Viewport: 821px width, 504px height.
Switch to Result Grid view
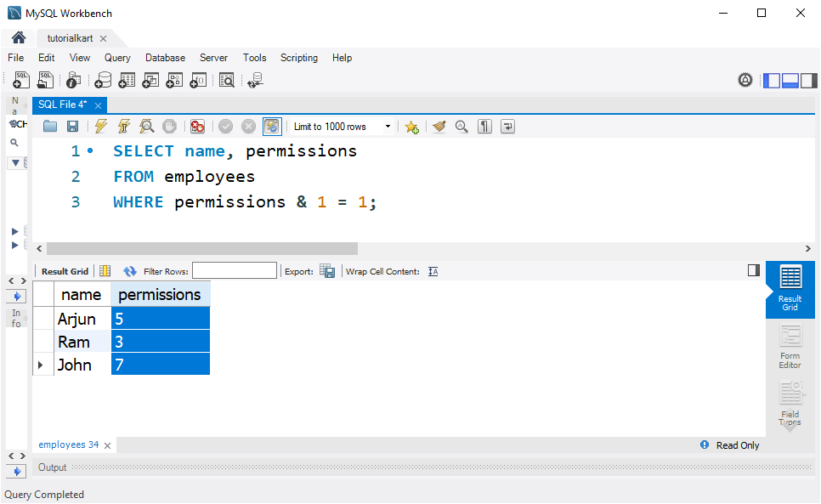pos(790,289)
